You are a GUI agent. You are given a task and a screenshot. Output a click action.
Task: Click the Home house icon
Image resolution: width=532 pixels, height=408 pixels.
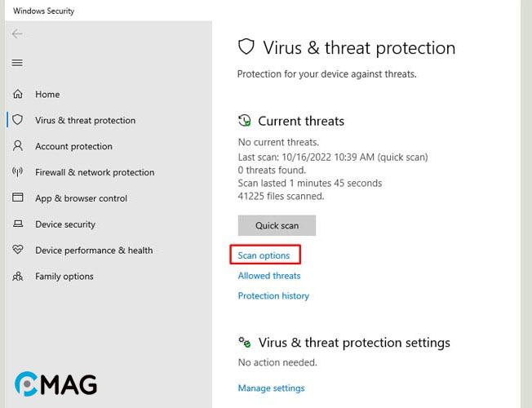click(x=18, y=94)
